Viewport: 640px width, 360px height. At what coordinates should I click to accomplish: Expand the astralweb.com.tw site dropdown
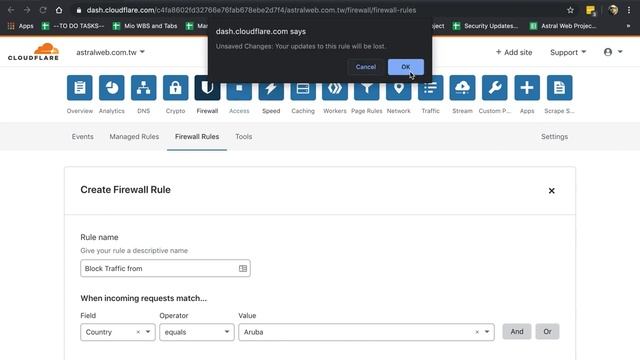(x=111, y=52)
